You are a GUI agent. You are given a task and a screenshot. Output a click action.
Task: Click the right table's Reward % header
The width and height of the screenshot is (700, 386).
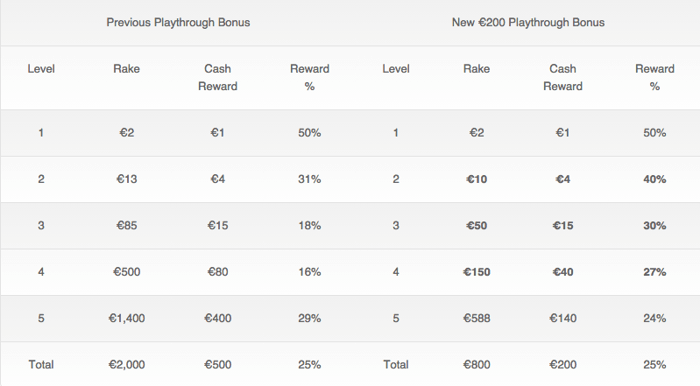tap(654, 77)
